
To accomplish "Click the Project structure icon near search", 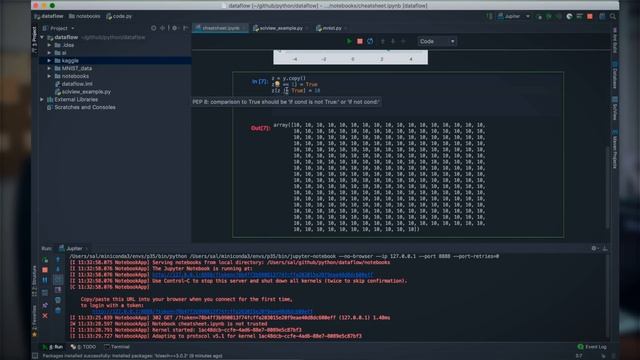I will [x=602, y=16].
